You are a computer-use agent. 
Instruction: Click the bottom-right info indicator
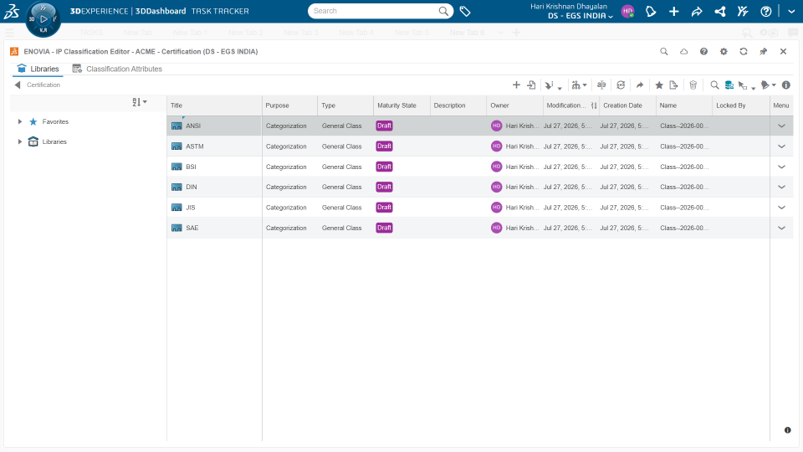(788, 430)
